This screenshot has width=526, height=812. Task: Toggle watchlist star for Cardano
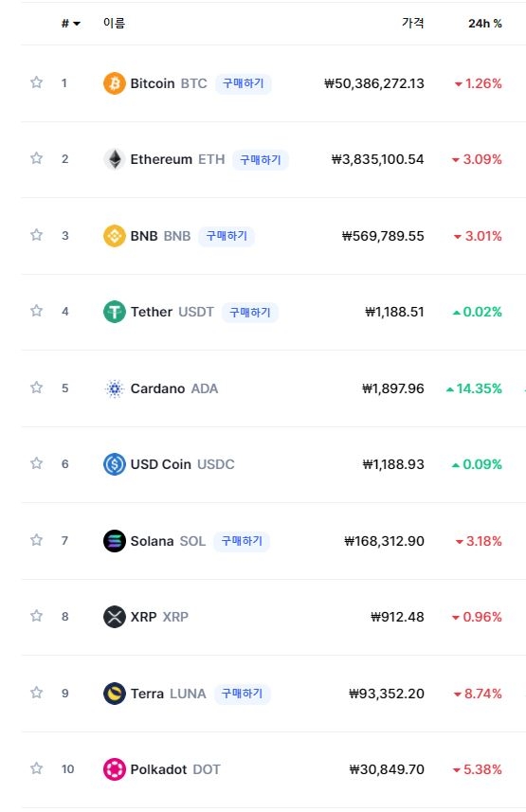coord(36,388)
